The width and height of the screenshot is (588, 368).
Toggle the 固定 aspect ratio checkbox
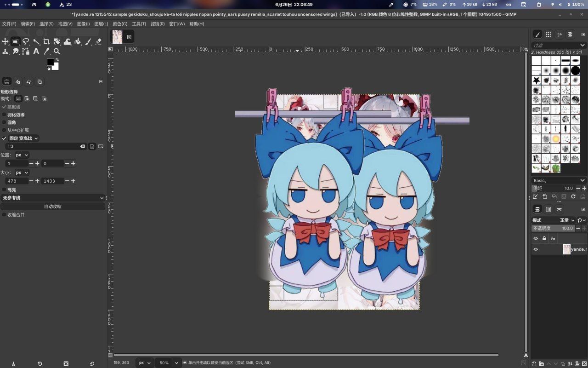4,138
